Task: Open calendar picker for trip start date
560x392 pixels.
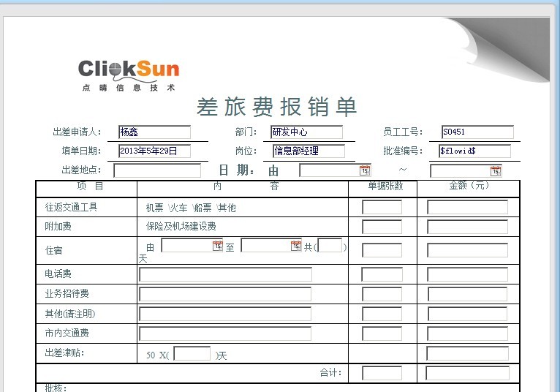Action: tap(365, 170)
